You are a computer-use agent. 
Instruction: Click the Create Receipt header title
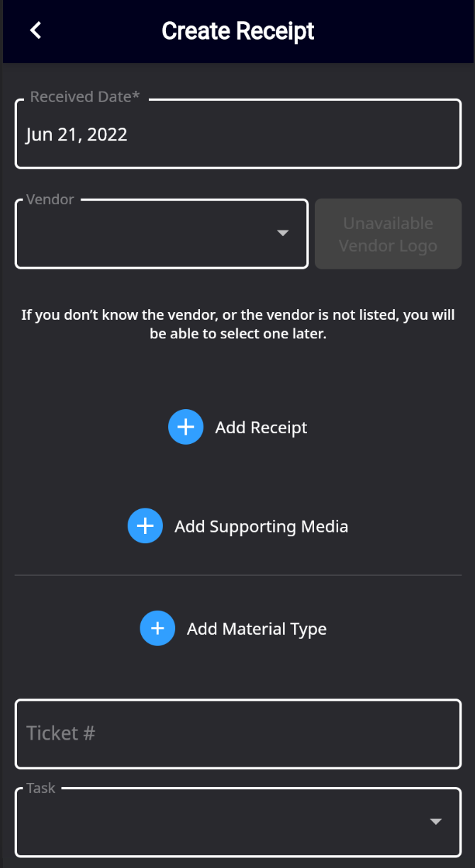238,31
